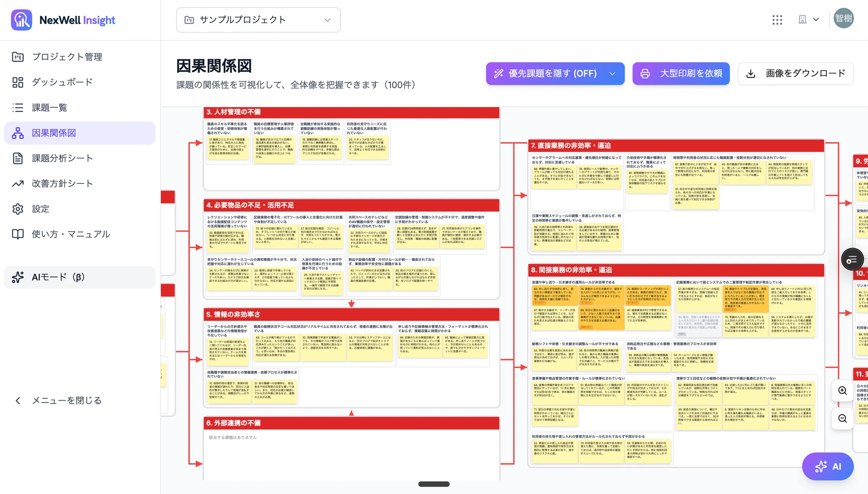Select sticky note number 17

tap(228, 147)
